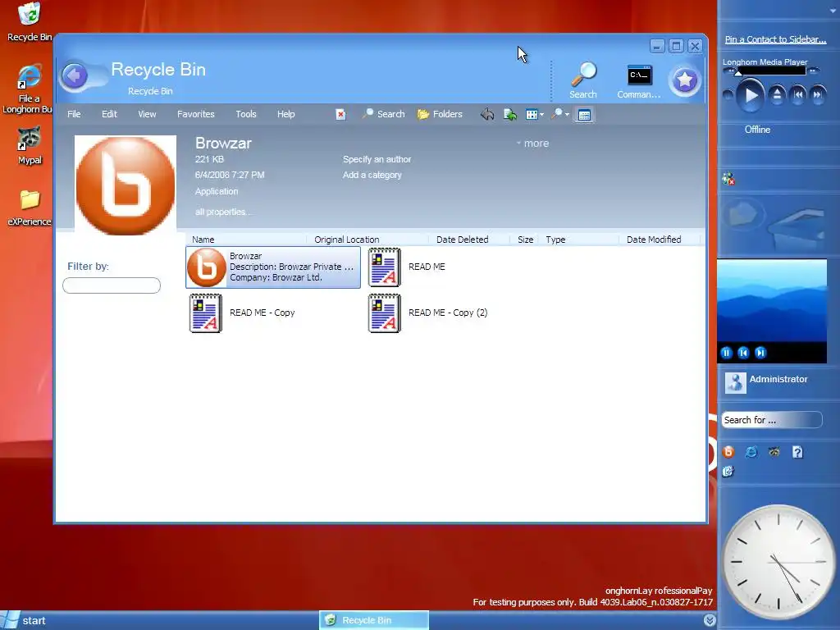Launch the Command prompt shortcut
Screen dimensions: 840x630
point(639,81)
